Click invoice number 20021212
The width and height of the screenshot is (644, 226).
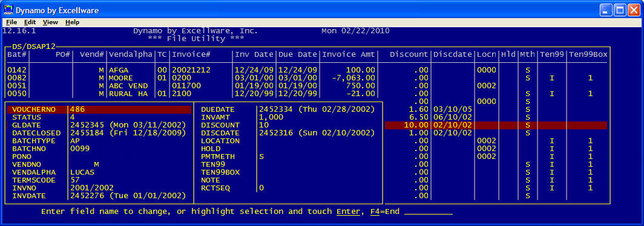(191, 70)
